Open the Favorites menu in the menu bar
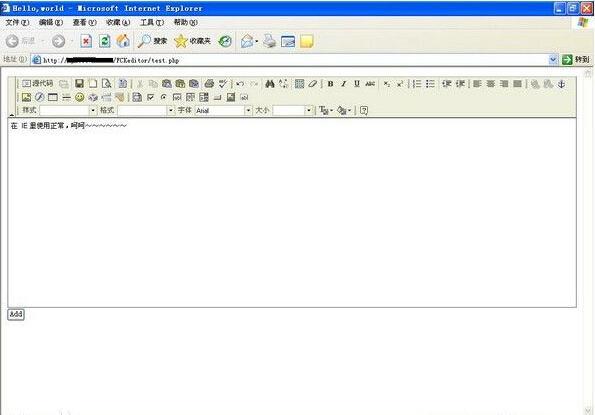 click(118, 22)
